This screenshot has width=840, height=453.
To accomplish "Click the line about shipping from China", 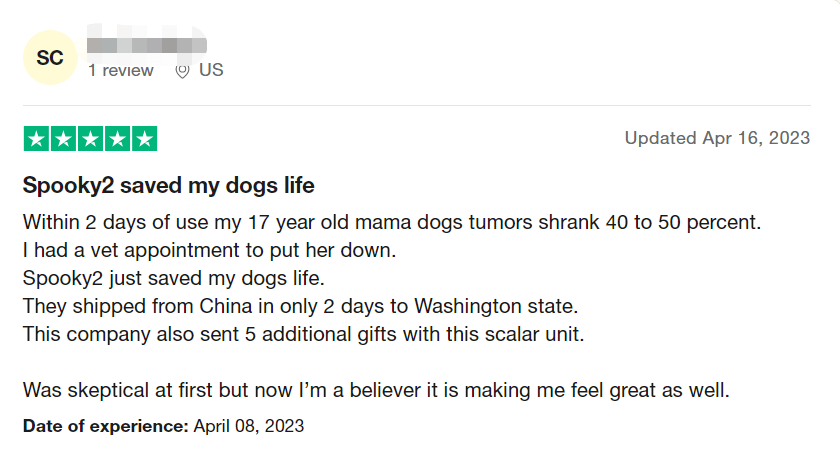I will pos(301,304).
